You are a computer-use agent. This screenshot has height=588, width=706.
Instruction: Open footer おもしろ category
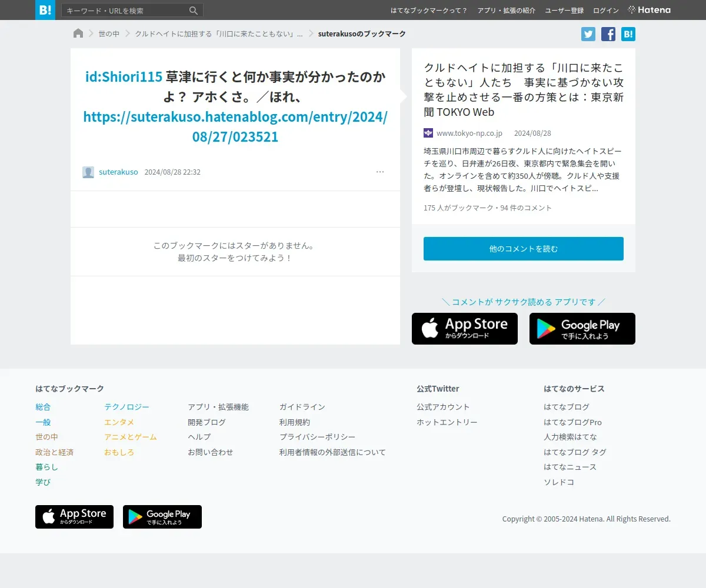click(x=119, y=452)
